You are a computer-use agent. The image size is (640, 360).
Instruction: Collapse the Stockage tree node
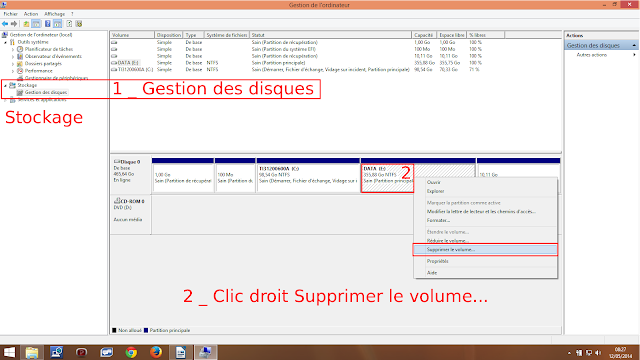[x=6, y=85]
